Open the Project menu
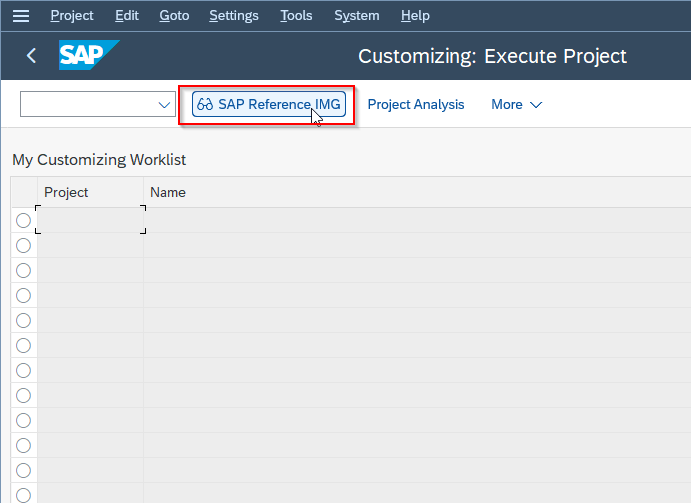Image resolution: width=691 pixels, height=503 pixels. click(72, 16)
